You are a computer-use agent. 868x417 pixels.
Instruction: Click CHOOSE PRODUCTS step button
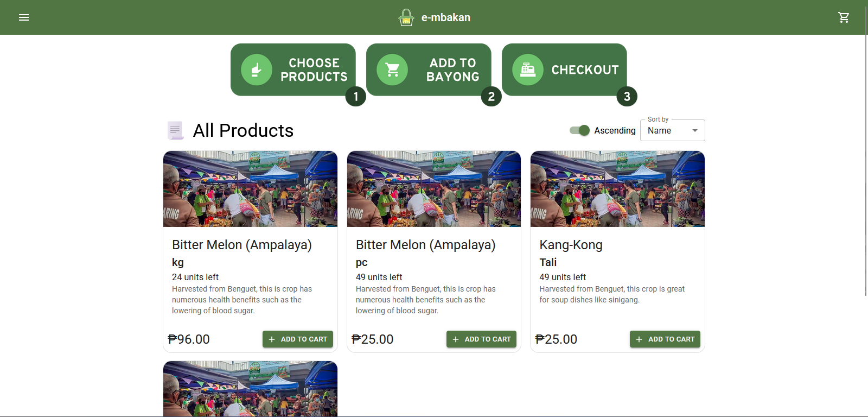(x=293, y=69)
